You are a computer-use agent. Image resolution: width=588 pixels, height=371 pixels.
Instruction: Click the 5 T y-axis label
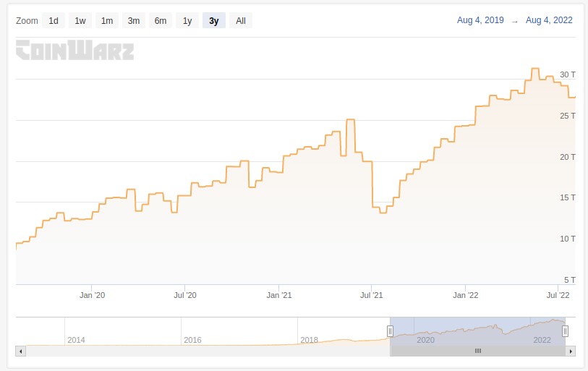[570, 280]
